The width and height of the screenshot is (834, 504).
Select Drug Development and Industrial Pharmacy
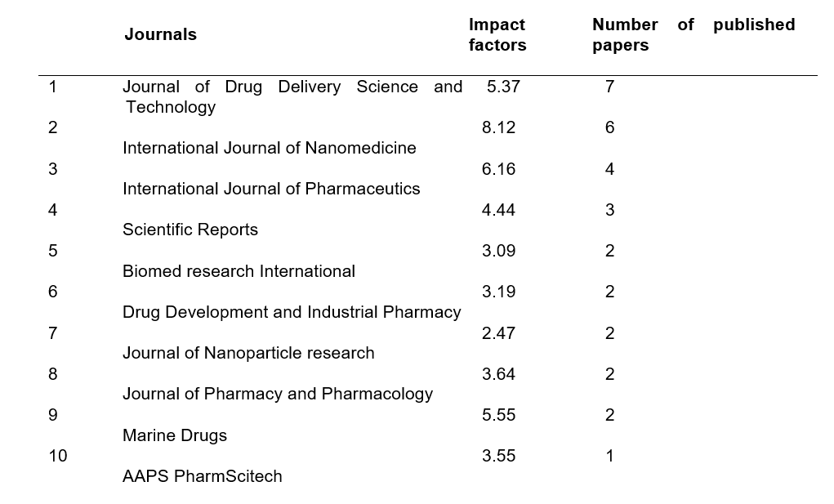click(x=292, y=312)
